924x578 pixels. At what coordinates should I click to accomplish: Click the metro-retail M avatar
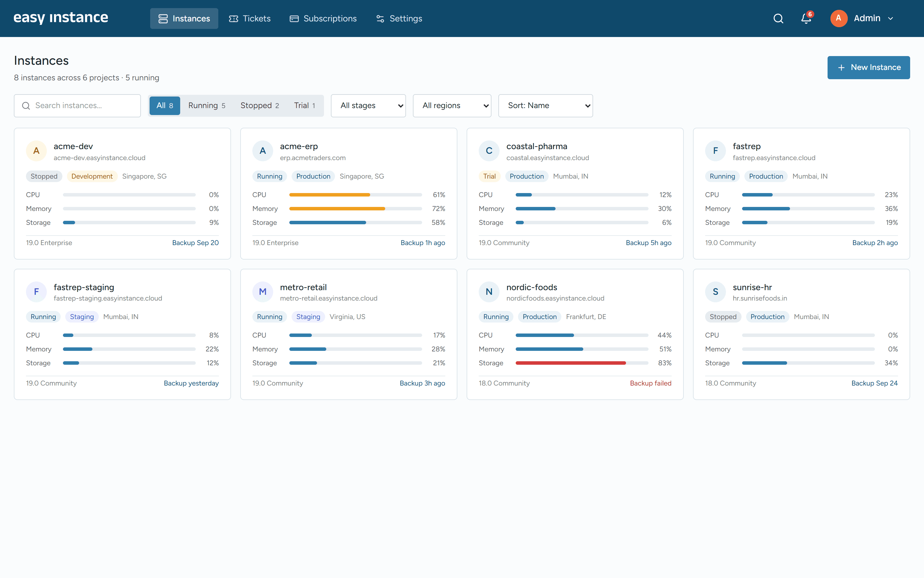263,292
